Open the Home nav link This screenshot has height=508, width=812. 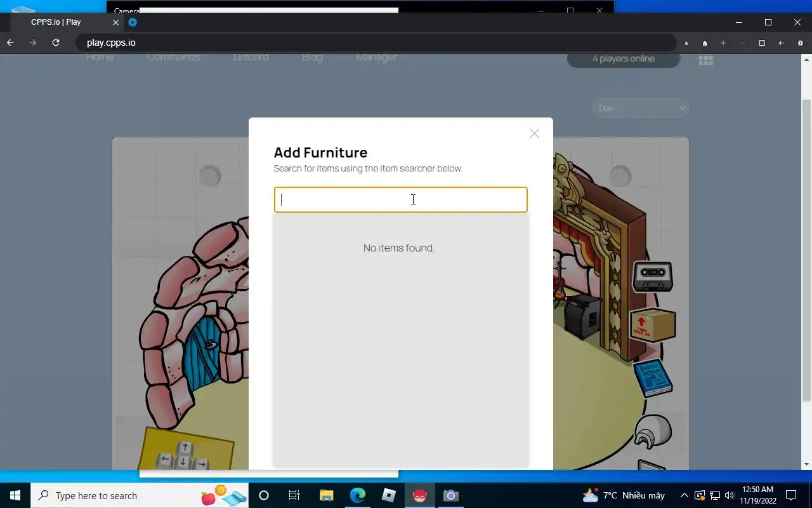click(100, 57)
